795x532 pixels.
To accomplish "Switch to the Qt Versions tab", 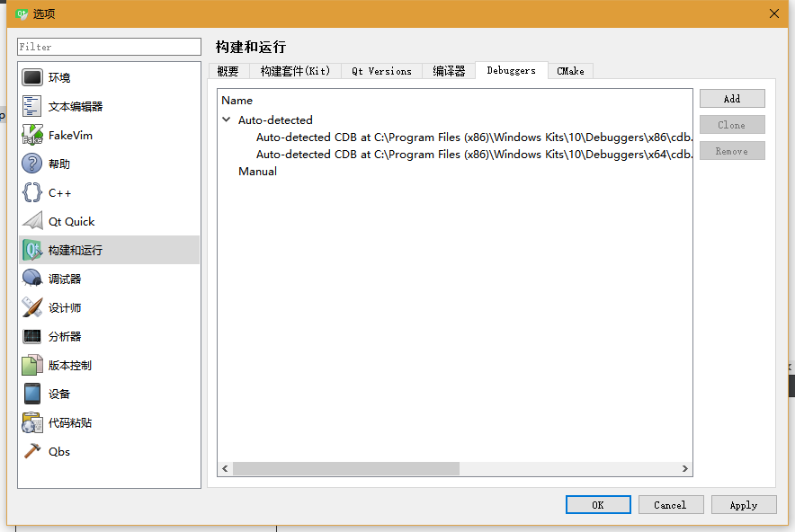I will point(382,71).
